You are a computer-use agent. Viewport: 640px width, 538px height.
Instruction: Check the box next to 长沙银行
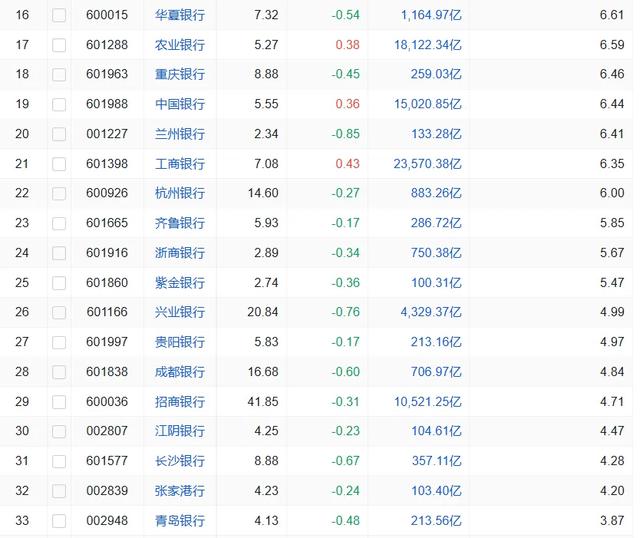[59, 461]
